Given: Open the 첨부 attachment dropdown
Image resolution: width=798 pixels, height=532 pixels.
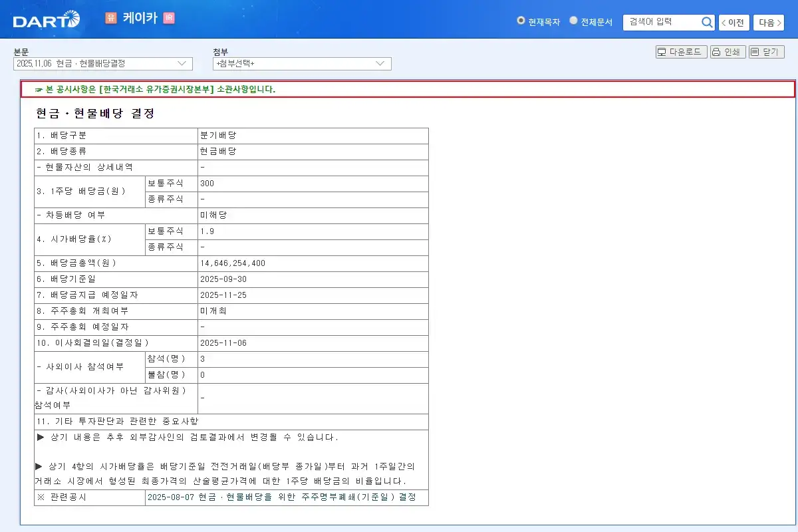Looking at the screenshot, I should (302, 64).
